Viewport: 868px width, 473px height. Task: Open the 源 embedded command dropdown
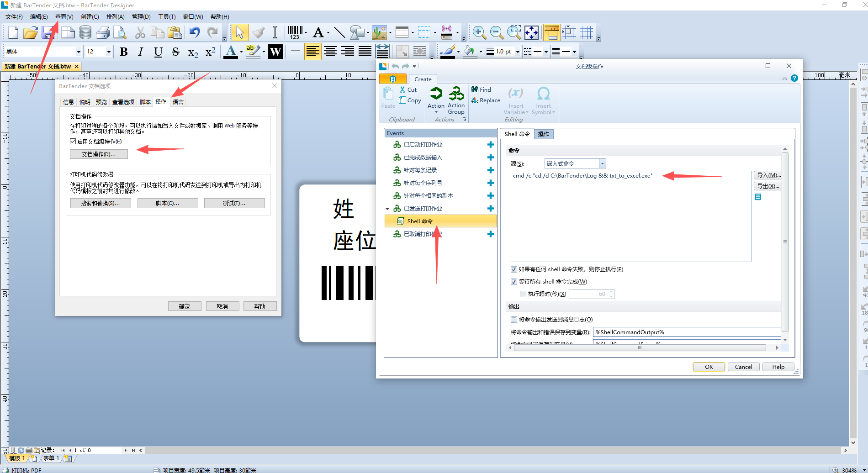point(602,163)
